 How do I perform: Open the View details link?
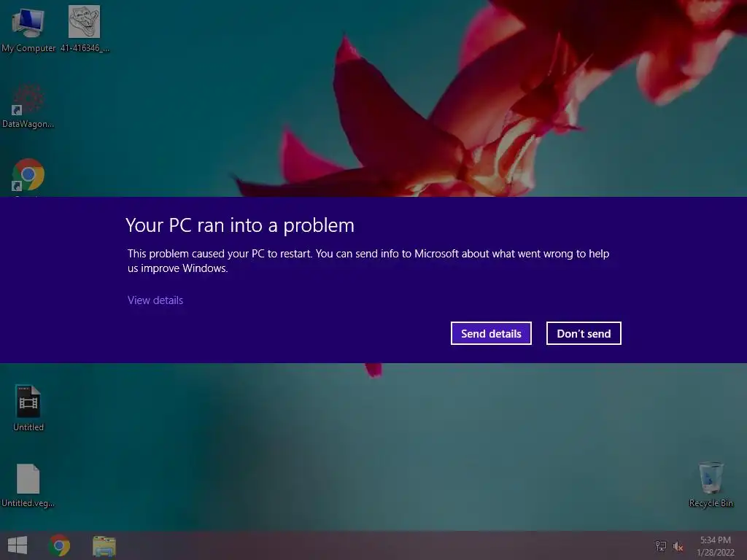click(x=155, y=300)
